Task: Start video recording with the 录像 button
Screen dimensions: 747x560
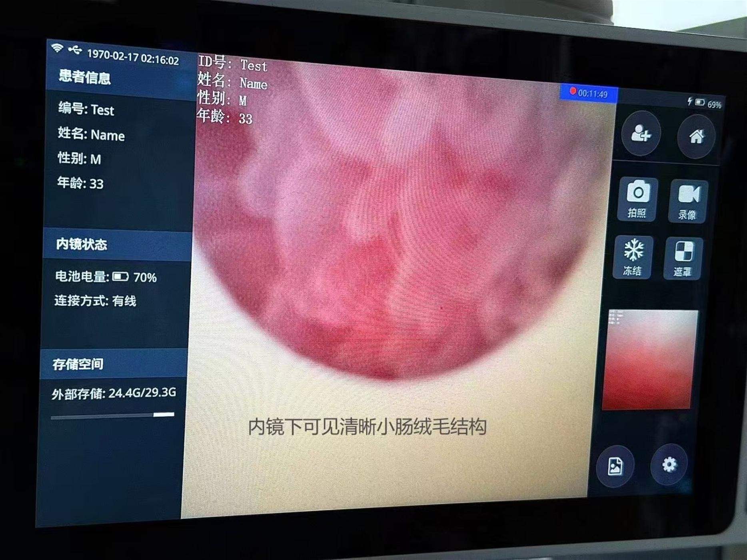Action: (688, 201)
